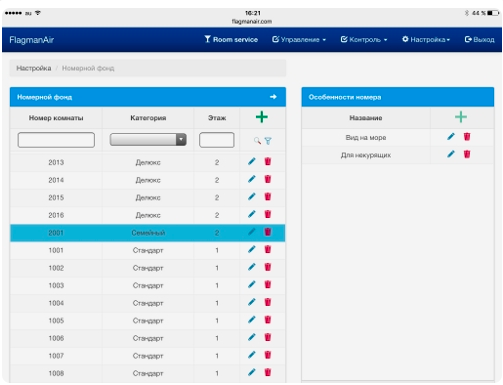Sort by Категория column header

[x=148, y=118]
